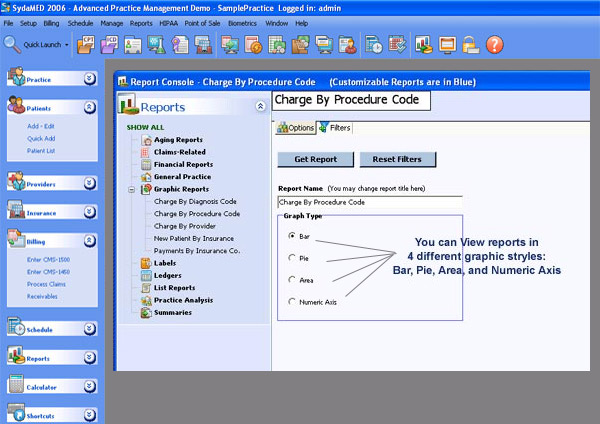Click the padlock icon in toolbar
Image resolution: width=600 pixels, height=424 pixels.
(x=470, y=45)
